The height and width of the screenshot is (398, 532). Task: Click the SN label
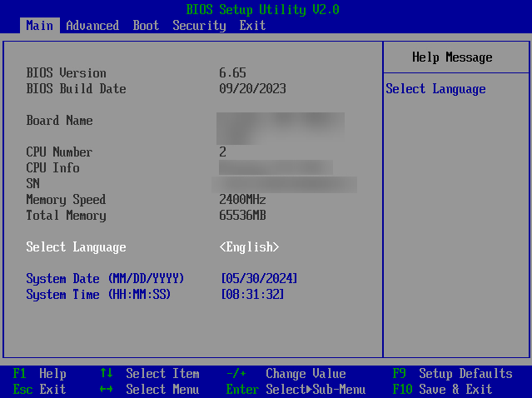coord(33,183)
